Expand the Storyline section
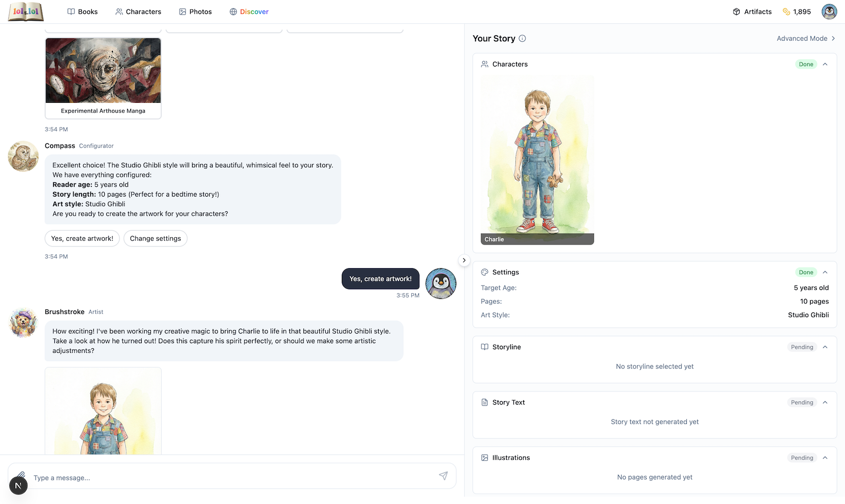Viewport: 845px width, 504px height. click(825, 347)
